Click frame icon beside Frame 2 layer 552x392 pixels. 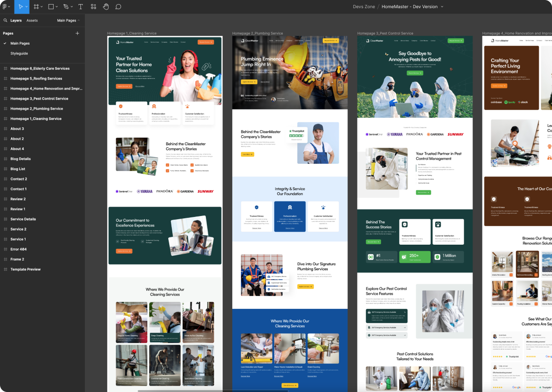point(5,259)
